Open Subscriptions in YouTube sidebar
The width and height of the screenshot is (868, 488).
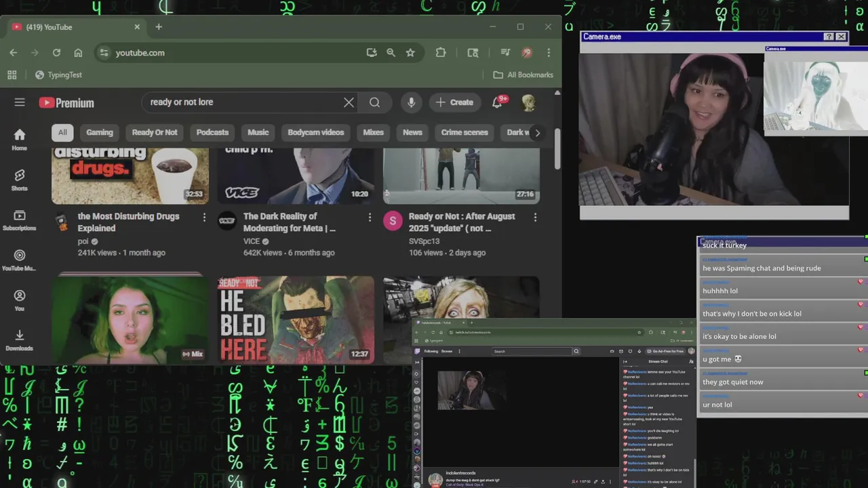(20, 220)
